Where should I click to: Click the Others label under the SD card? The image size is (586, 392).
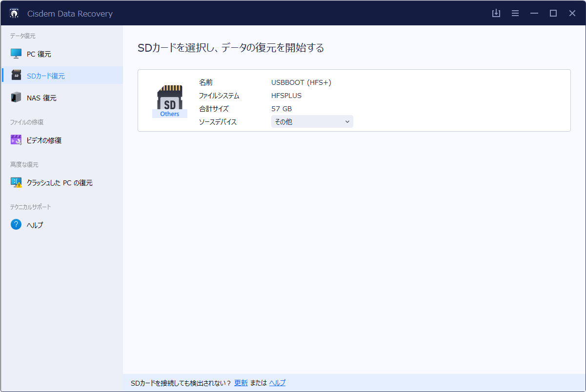169,114
